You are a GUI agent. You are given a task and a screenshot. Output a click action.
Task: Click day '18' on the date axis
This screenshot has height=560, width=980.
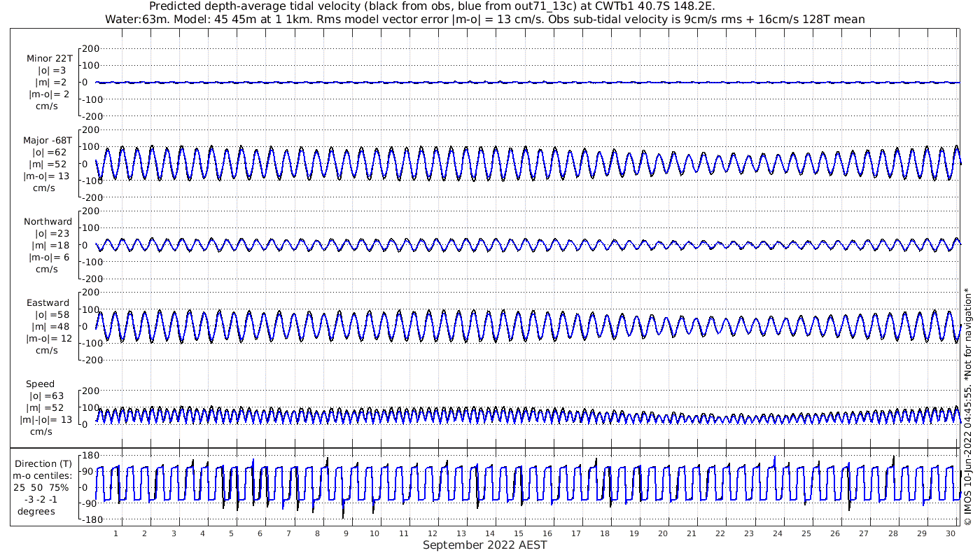point(605,533)
